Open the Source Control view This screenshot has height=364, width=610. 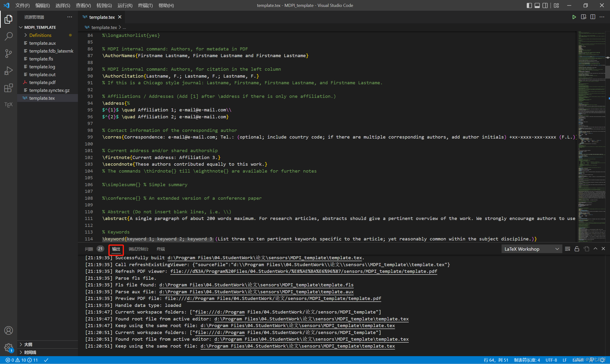pos(8,53)
